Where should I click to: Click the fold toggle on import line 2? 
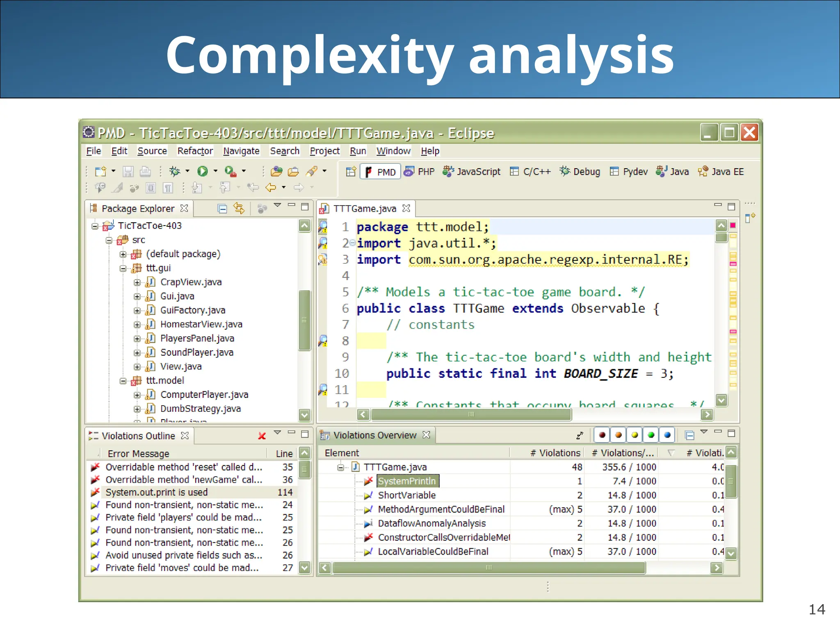point(352,243)
